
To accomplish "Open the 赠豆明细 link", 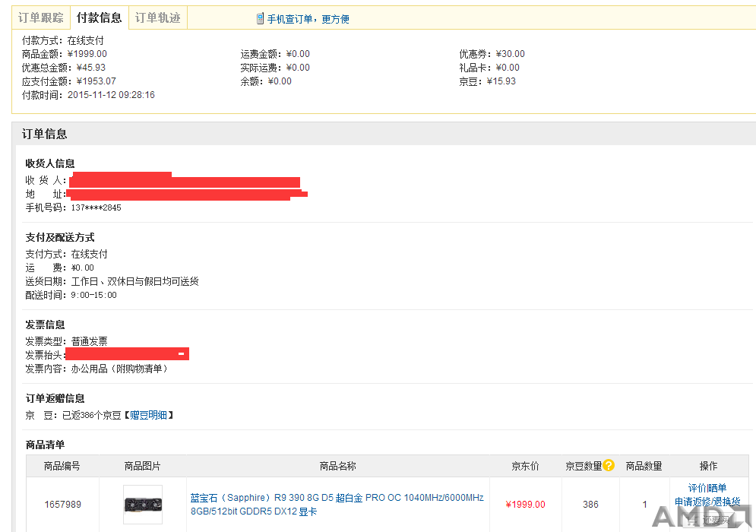I will [148, 415].
